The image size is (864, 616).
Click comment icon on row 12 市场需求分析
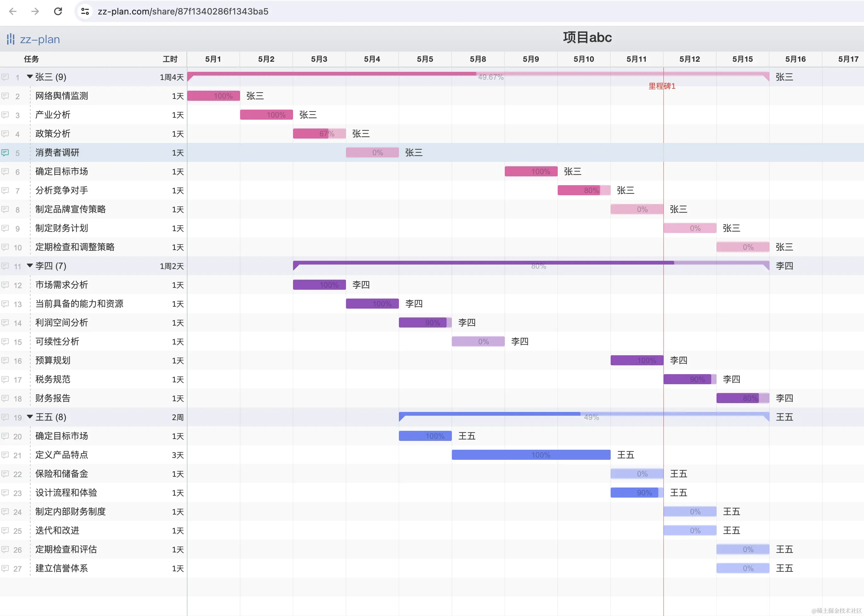click(x=5, y=285)
